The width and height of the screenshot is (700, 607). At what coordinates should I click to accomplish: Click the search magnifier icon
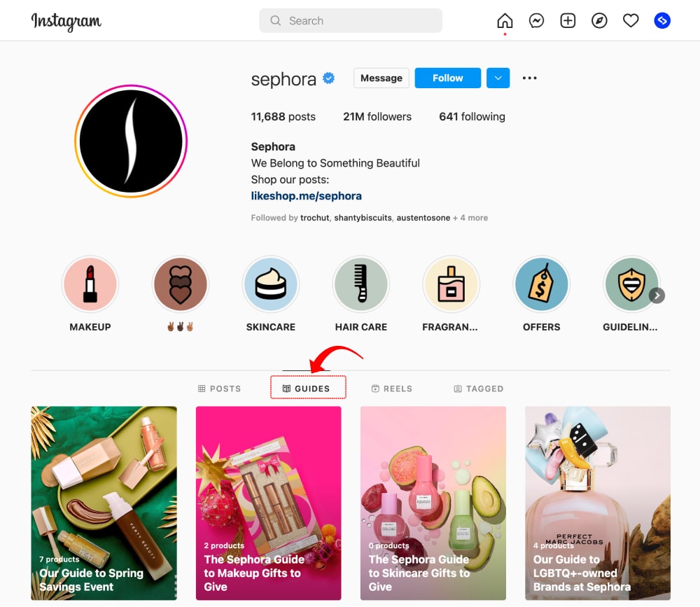click(x=275, y=20)
